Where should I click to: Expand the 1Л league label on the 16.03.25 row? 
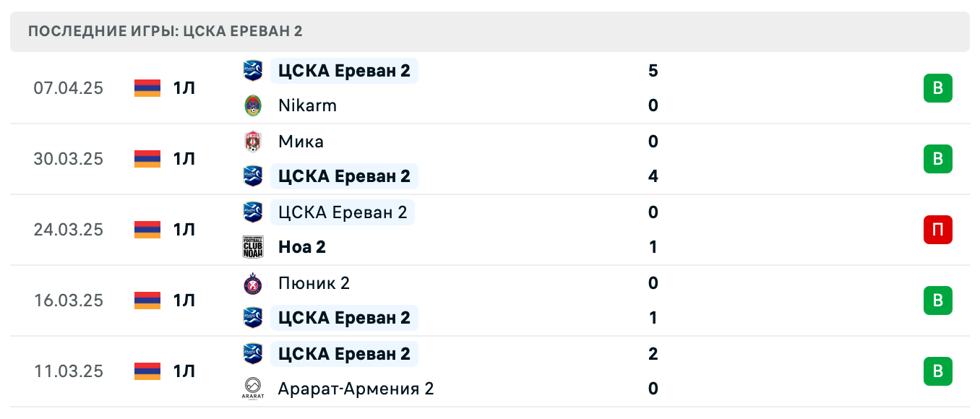tap(184, 301)
